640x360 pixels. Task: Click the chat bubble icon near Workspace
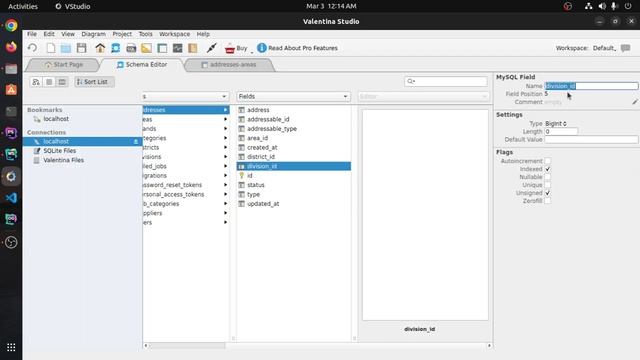pos(625,48)
